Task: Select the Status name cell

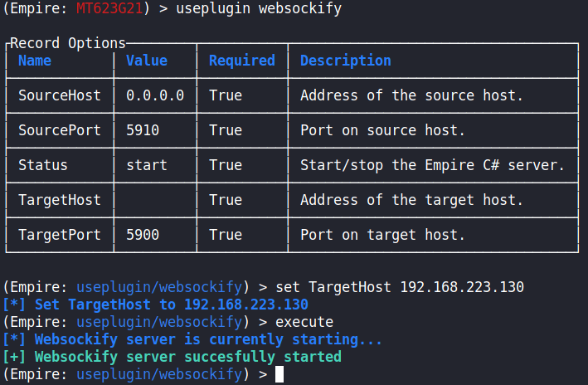Action: click(43, 165)
